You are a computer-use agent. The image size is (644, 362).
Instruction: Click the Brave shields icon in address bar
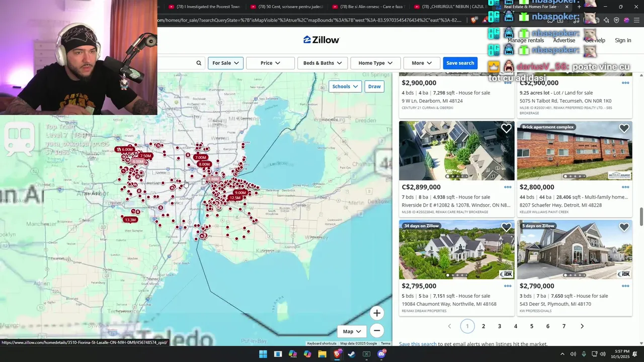coord(474,20)
